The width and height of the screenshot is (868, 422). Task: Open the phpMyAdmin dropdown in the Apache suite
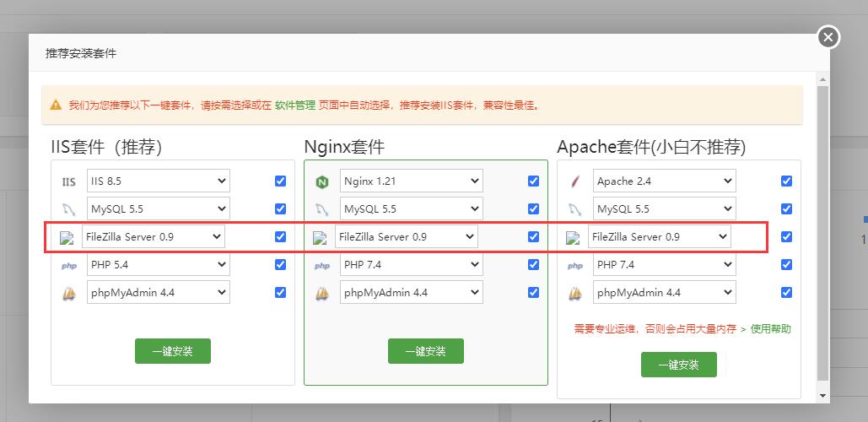click(x=665, y=292)
